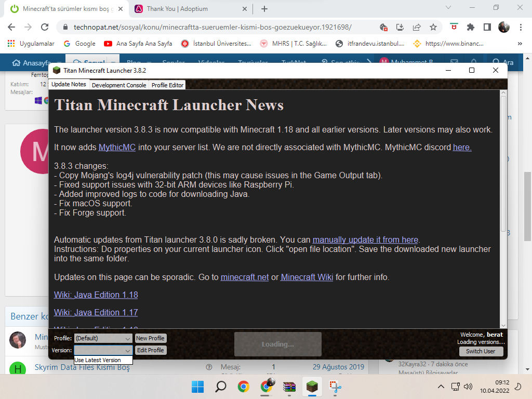The width and height of the screenshot is (532, 399).
Task: Open new browser tab
Action: tap(264, 9)
